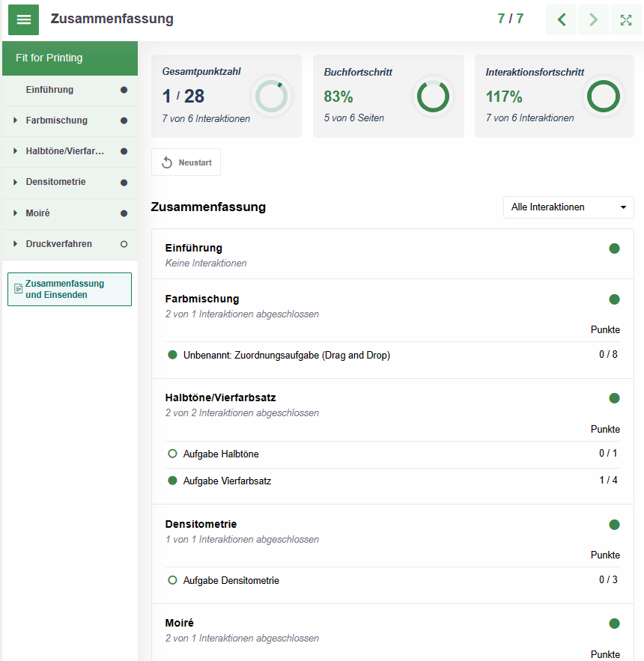Click the Gesamtpunktzahl progress ring
Screen dimensions: 644x661
tap(271, 96)
